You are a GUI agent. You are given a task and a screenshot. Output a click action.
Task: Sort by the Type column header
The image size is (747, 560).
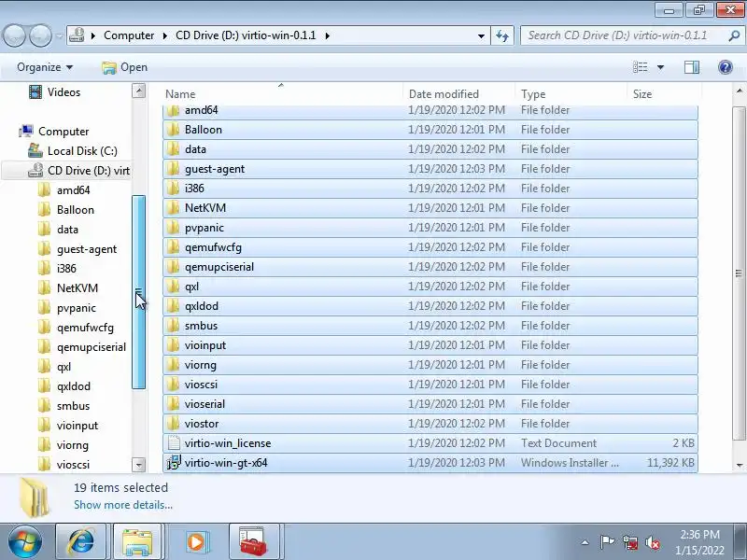(571, 94)
